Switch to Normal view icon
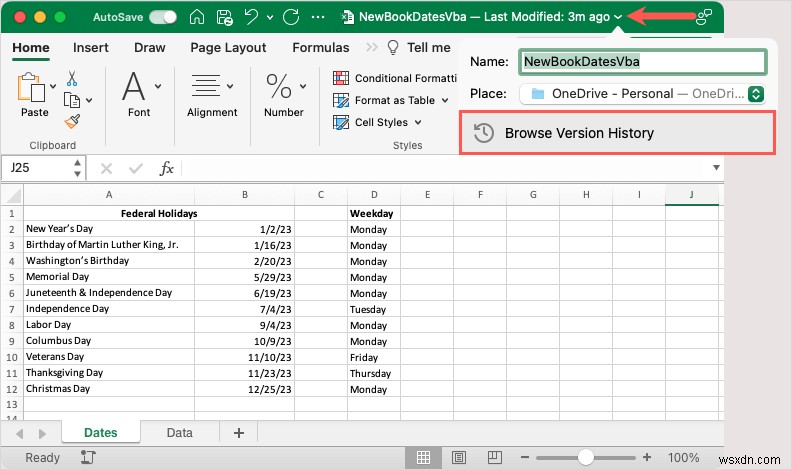Screen dimensions: 792x470 tap(423, 458)
